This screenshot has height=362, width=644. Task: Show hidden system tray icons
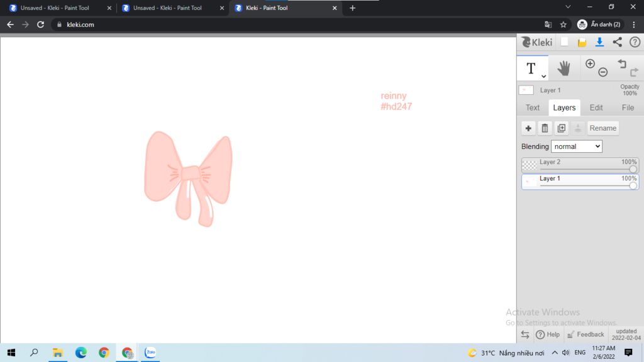pos(555,353)
